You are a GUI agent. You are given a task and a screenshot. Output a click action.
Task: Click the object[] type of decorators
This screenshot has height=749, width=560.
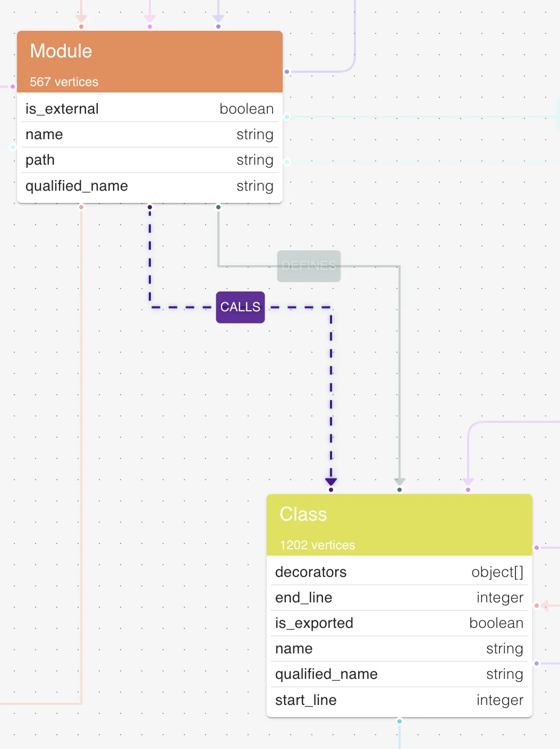tap(497, 572)
